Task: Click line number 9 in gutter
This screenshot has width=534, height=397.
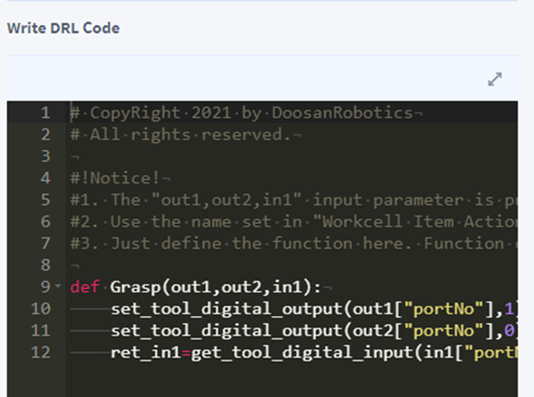Action: point(46,287)
